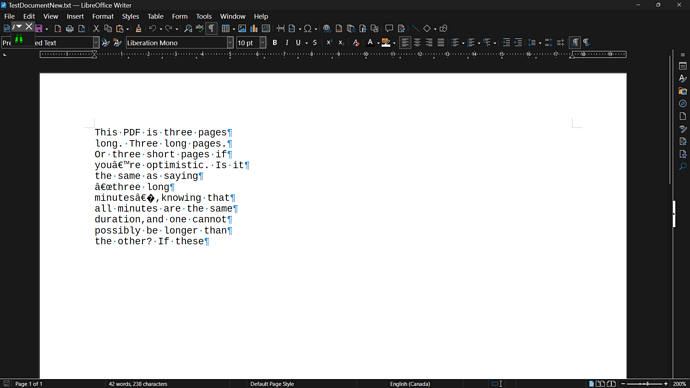Toggle print preview

click(81, 29)
